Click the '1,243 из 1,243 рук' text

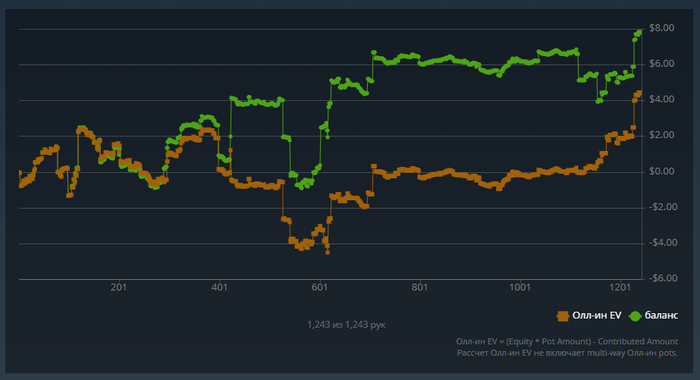click(346, 325)
